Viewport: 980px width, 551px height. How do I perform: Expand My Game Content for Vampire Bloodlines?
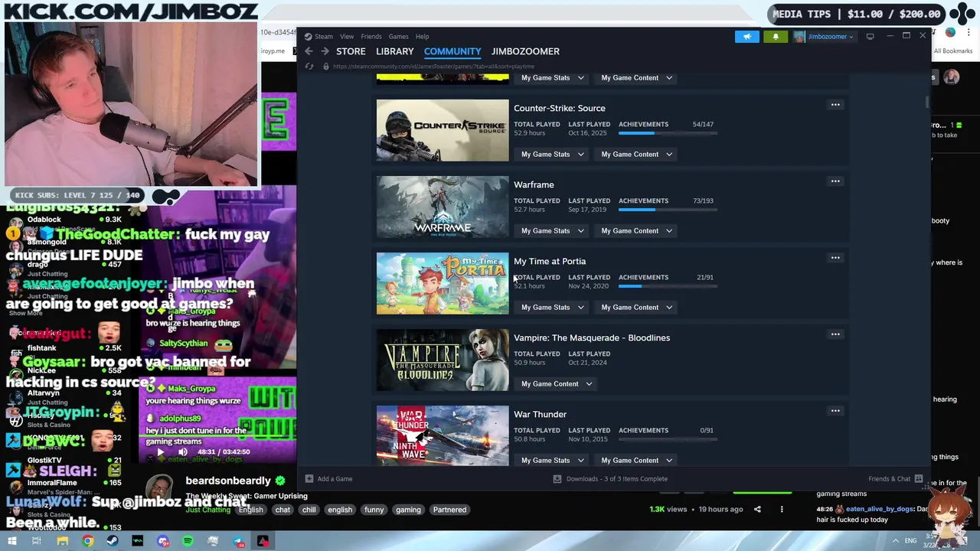click(557, 383)
